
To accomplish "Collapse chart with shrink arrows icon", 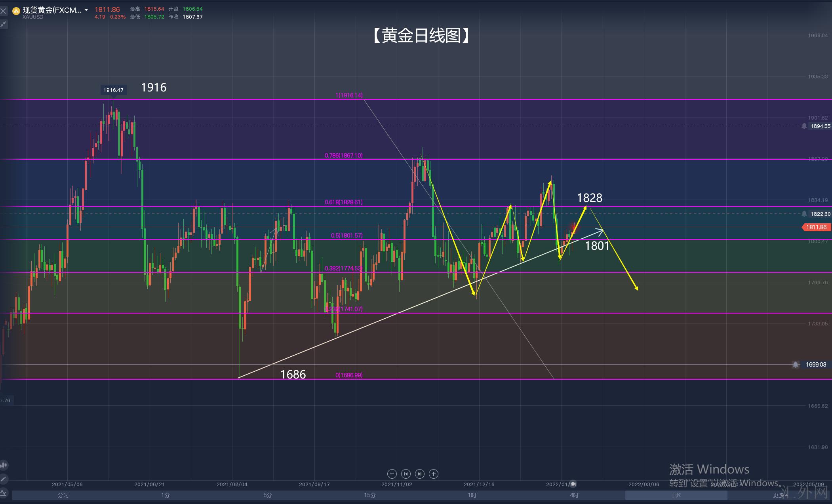I will coord(4,25).
